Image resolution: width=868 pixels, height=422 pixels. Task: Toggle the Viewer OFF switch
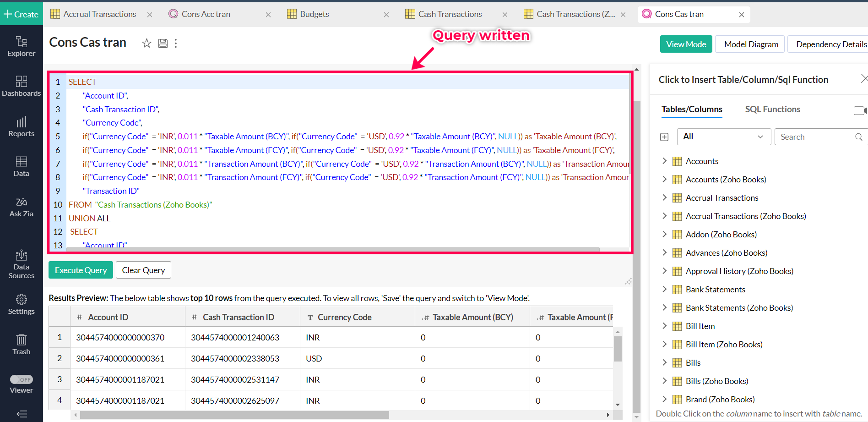click(x=22, y=379)
